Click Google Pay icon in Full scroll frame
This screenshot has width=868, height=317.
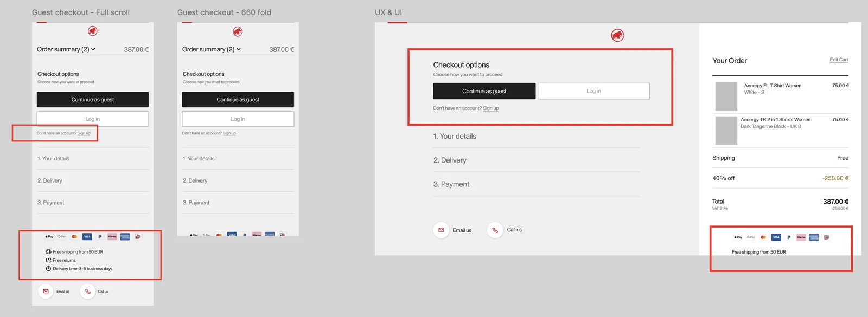[62, 237]
